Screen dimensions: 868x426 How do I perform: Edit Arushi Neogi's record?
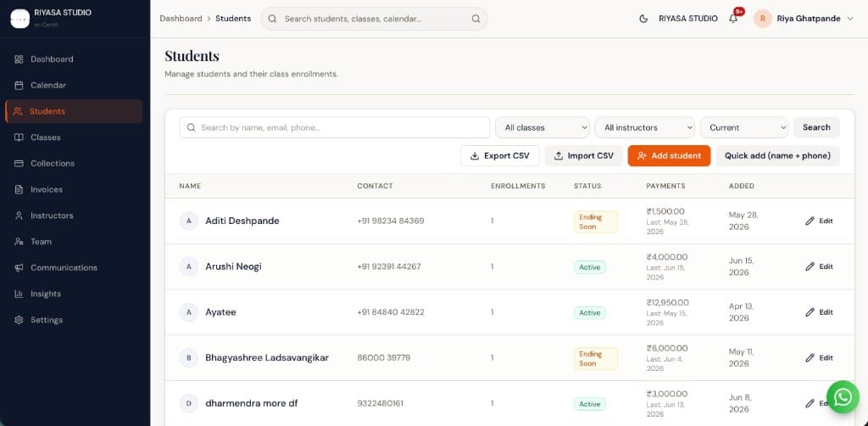[820, 266]
